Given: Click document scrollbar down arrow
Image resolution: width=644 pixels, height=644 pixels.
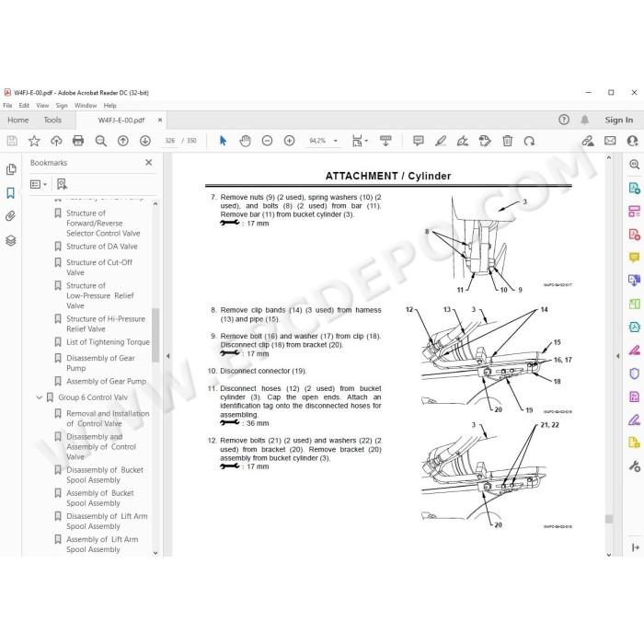Looking at the screenshot, I should point(609,555).
